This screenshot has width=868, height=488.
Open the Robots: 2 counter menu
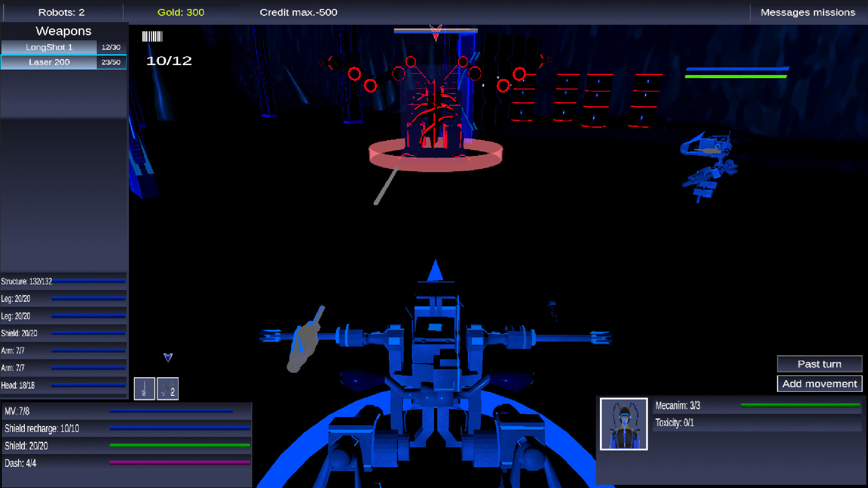click(62, 12)
